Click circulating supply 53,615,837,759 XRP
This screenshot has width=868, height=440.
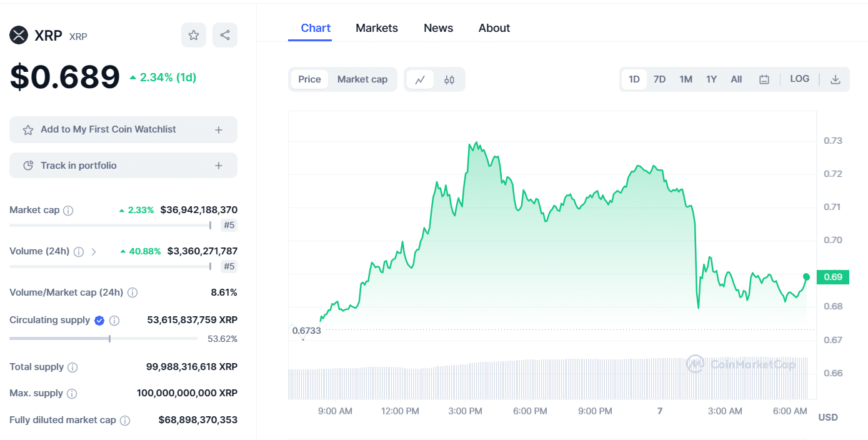click(192, 320)
